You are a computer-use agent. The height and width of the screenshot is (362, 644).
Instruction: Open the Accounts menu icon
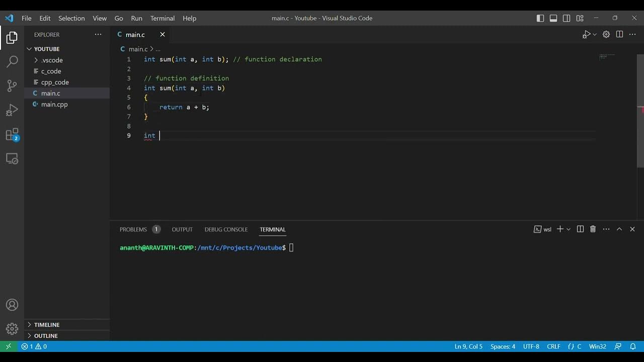point(12,305)
